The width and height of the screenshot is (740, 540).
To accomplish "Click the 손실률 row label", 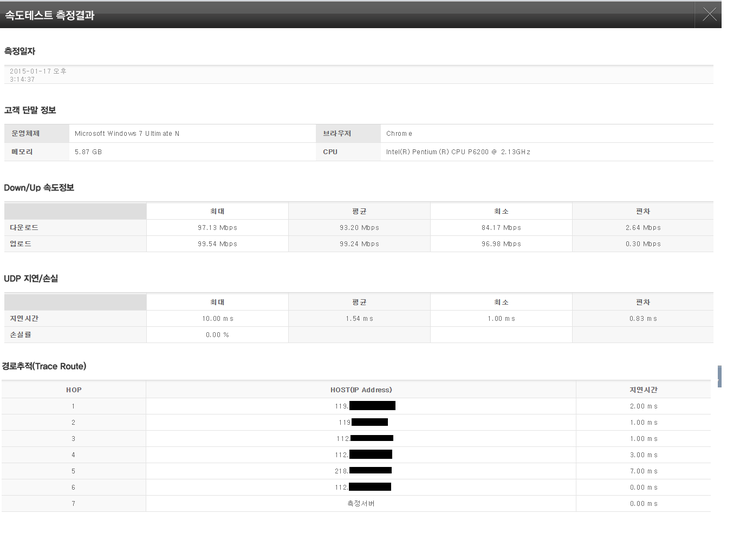I will (x=21, y=335).
